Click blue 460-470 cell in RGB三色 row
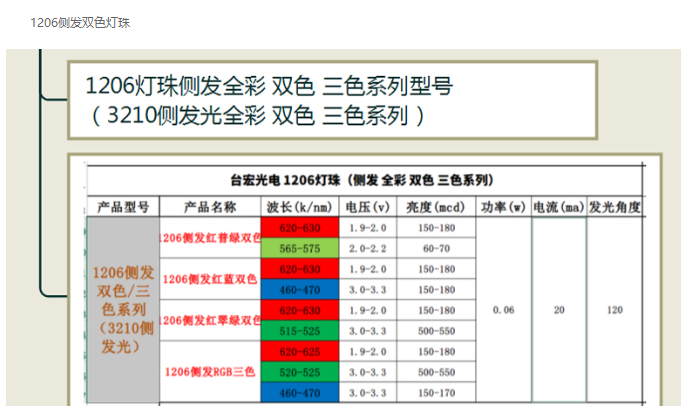Screen dimensions: 681x406 click(300, 393)
